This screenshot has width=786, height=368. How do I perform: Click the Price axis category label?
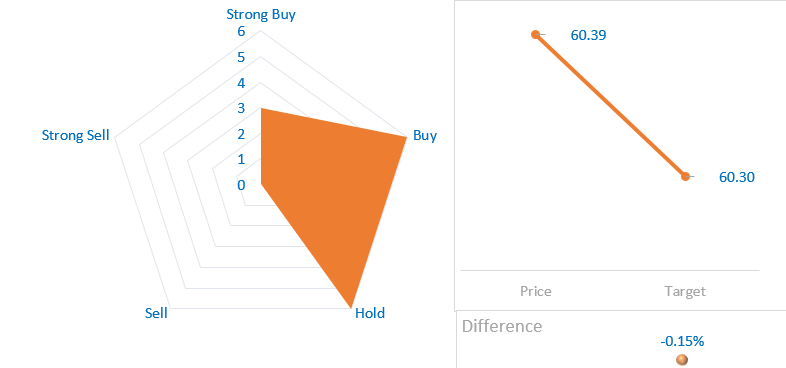click(536, 291)
